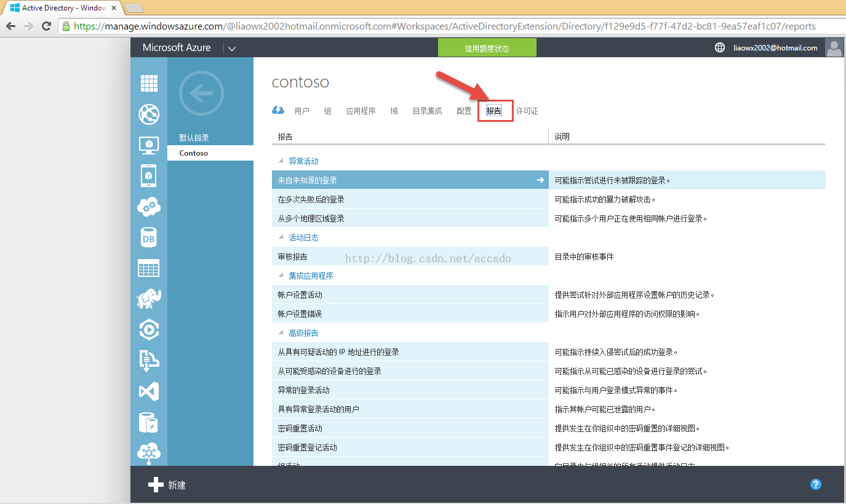
Task: Collapse the 集成应用程序 section triangle
Action: pos(281,276)
